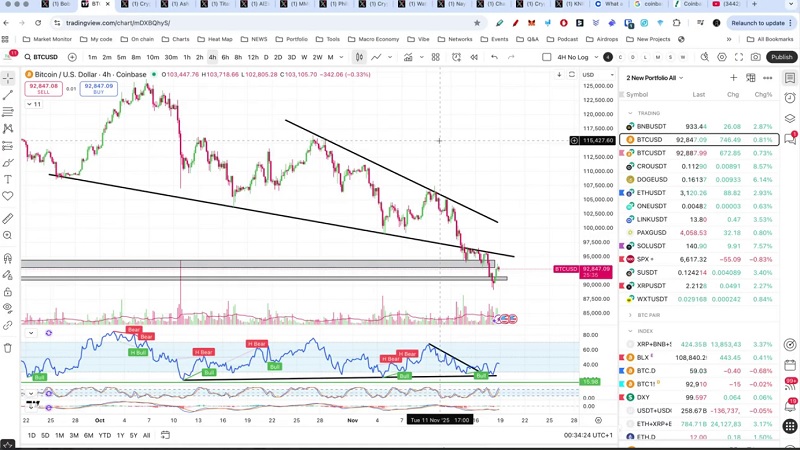Select the trash can remove-drawings tool
The height and width of the screenshot is (450, 800).
8,347
